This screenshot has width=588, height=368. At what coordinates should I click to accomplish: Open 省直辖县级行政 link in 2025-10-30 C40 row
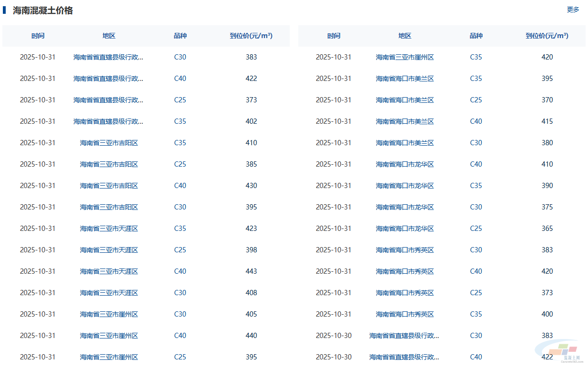404,357
